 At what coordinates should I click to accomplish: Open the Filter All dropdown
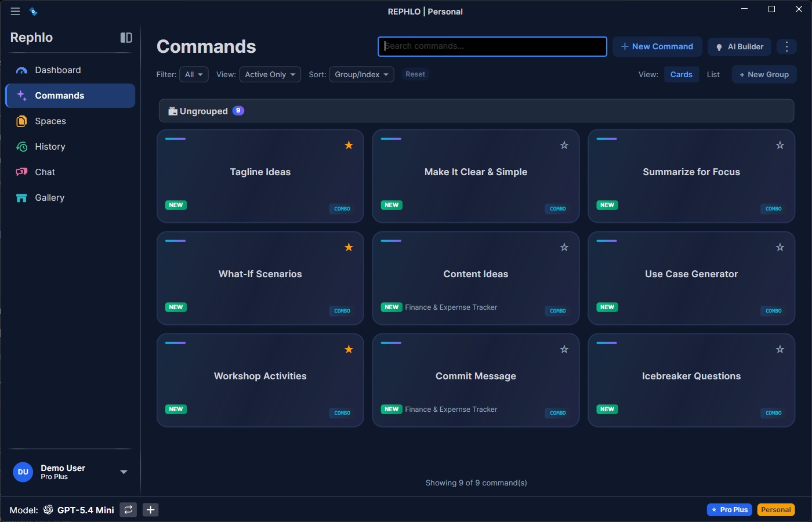pos(194,74)
